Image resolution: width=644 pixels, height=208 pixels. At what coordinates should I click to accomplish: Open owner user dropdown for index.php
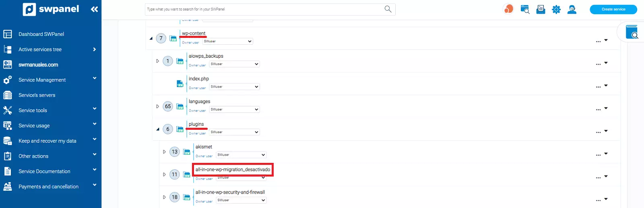[x=234, y=87]
